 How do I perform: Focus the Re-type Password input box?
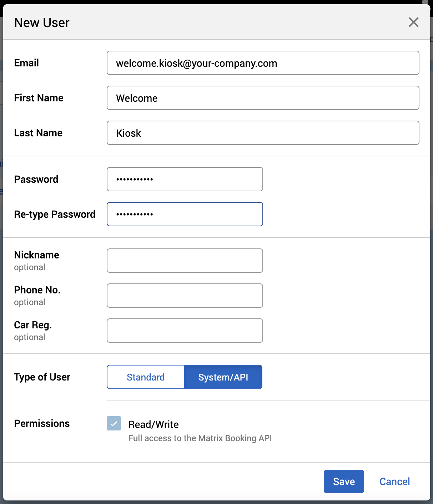pos(185,215)
